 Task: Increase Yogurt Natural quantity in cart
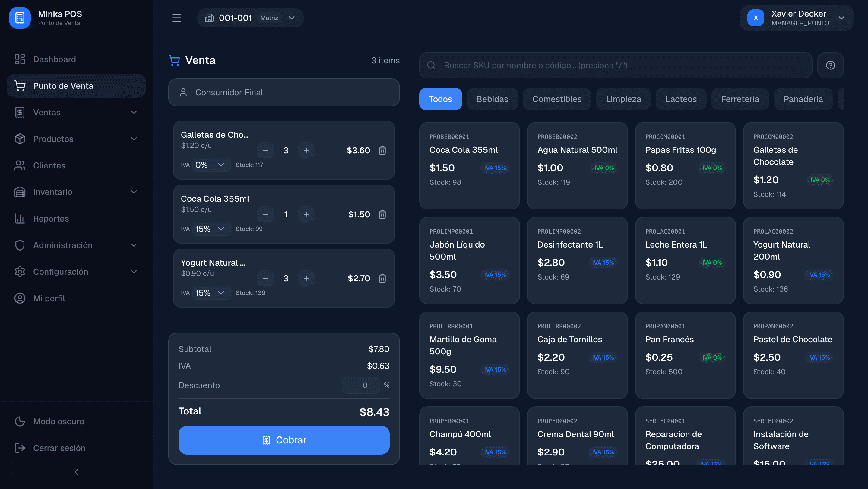306,279
